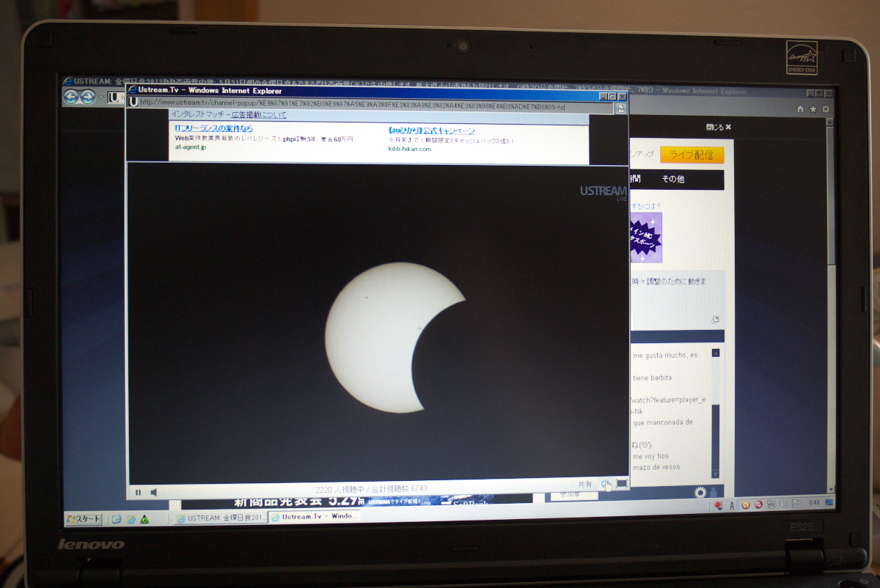Open the IT フリーランスの案件なら ad link
880x588 pixels.
coord(213,129)
